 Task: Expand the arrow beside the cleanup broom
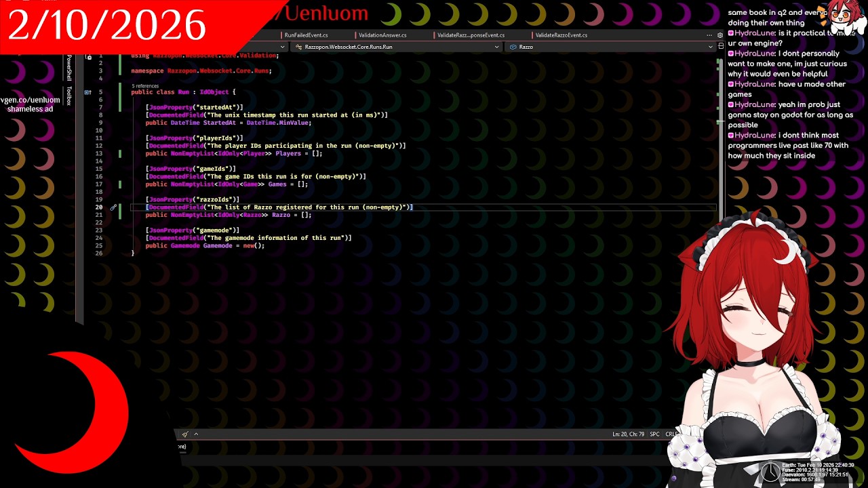196,434
